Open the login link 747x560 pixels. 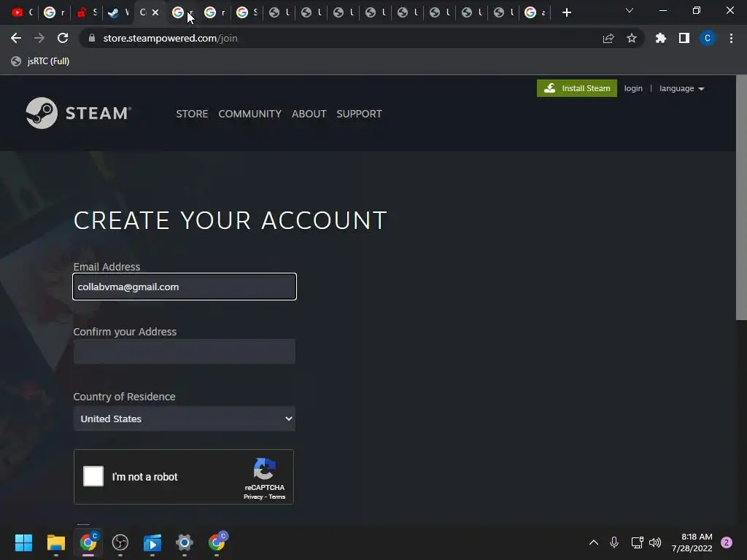pyautogui.click(x=633, y=88)
